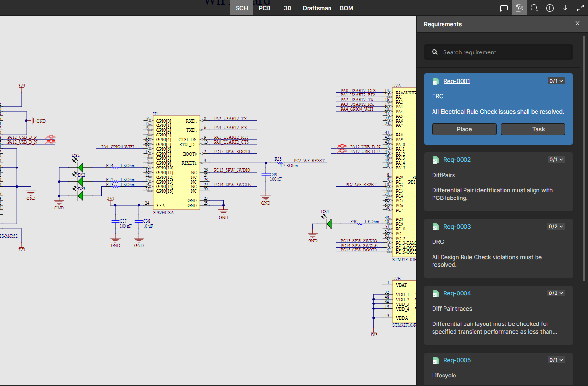Open the comments panel icon
This screenshot has height=386, width=588.
click(x=504, y=8)
